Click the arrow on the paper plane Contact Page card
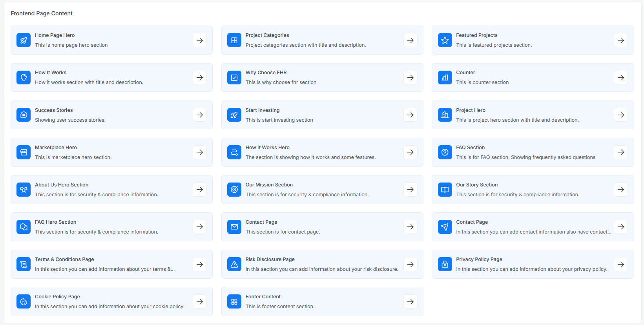 coord(621,226)
